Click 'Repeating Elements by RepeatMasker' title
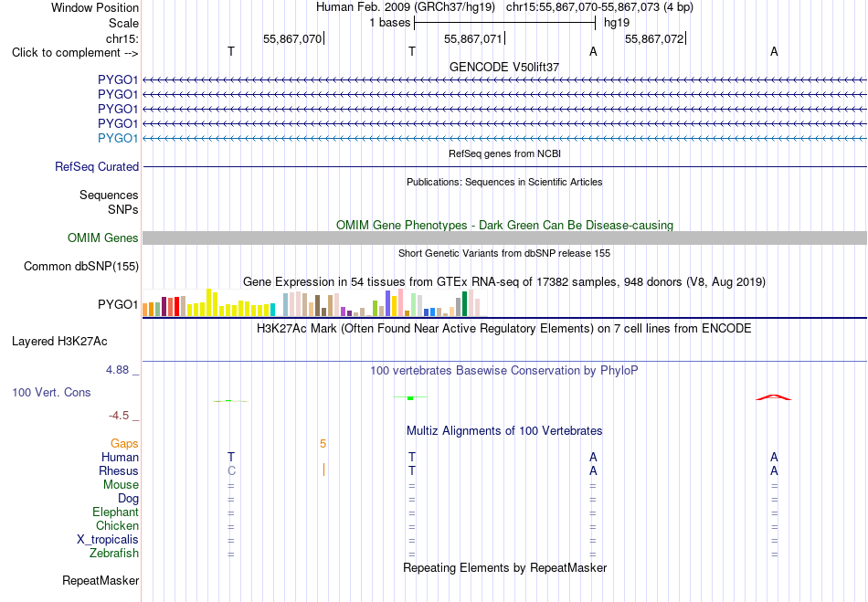Screen dimensions: 868x602 [x=505, y=567]
